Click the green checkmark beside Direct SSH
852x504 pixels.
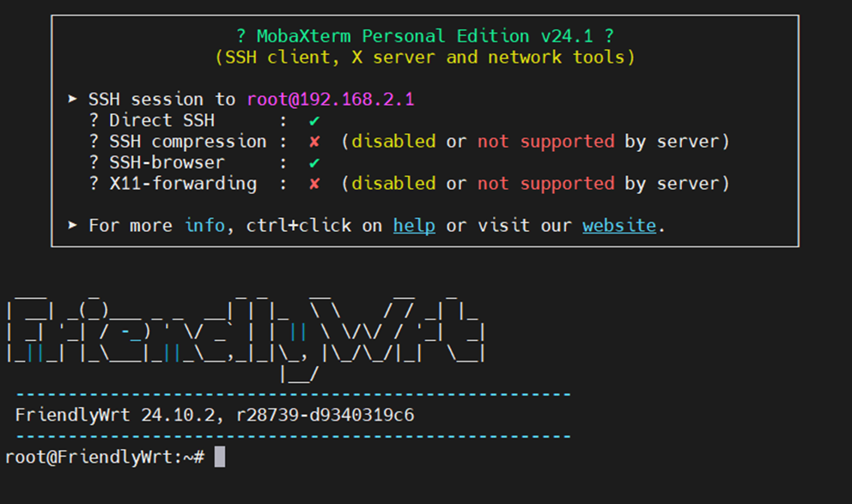coord(314,121)
